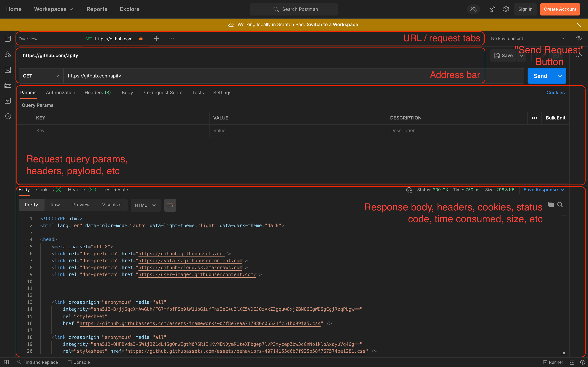588x367 pixels.
Task: Switch to the Authorization tab
Action: tap(60, 93)
